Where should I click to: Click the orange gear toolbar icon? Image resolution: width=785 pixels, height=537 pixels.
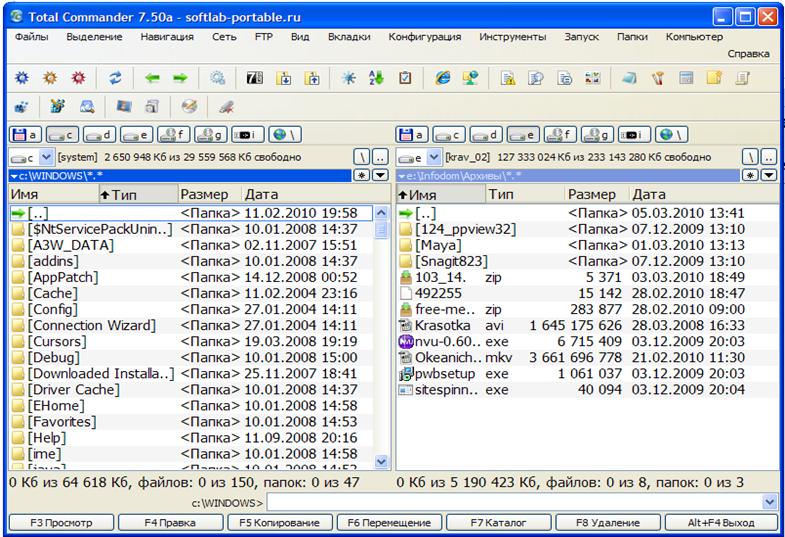point(50,78)
